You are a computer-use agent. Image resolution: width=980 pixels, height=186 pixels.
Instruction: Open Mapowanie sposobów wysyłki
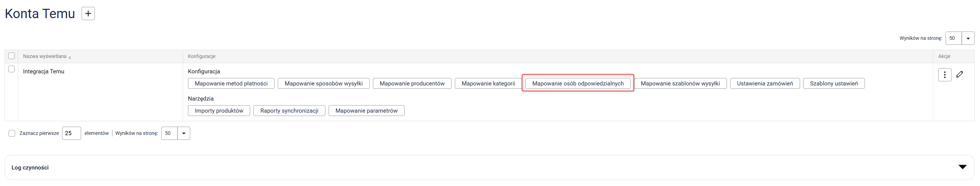(x=323, y=84)
